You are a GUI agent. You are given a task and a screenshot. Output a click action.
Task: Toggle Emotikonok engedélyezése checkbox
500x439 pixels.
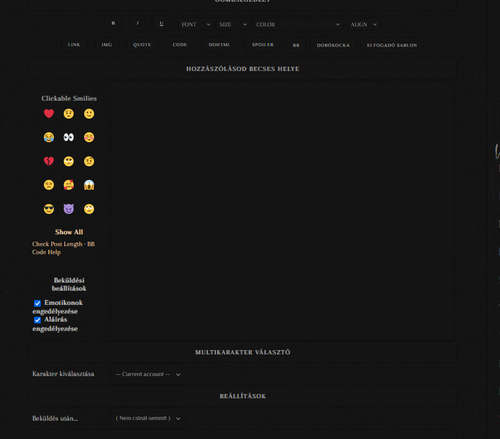37,303
